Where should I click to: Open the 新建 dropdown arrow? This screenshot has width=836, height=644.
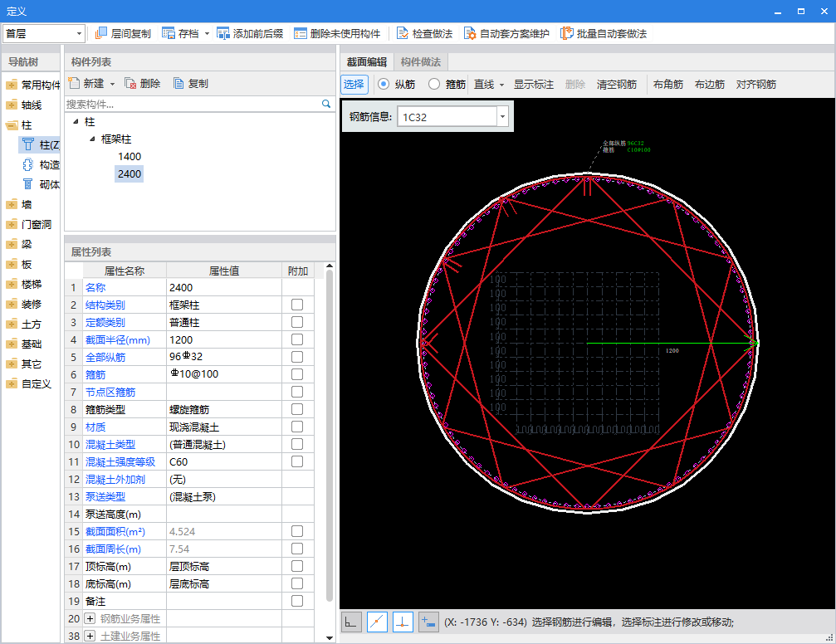click(112, 84)
